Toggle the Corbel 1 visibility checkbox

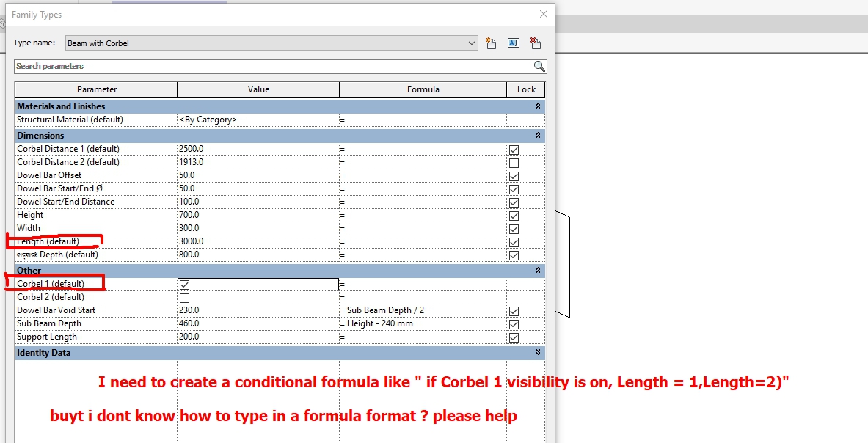tap(183, 284)
